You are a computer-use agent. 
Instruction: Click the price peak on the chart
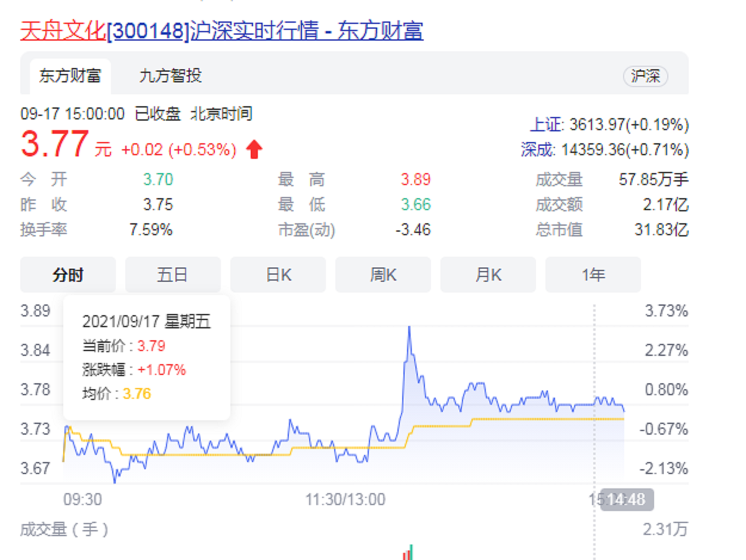click(x=409, y=328)
